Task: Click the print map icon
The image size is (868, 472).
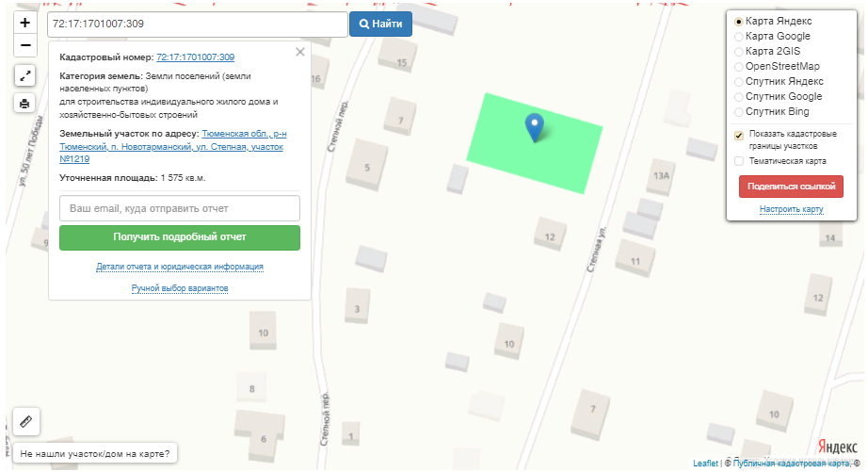Action: coord(24,103)
